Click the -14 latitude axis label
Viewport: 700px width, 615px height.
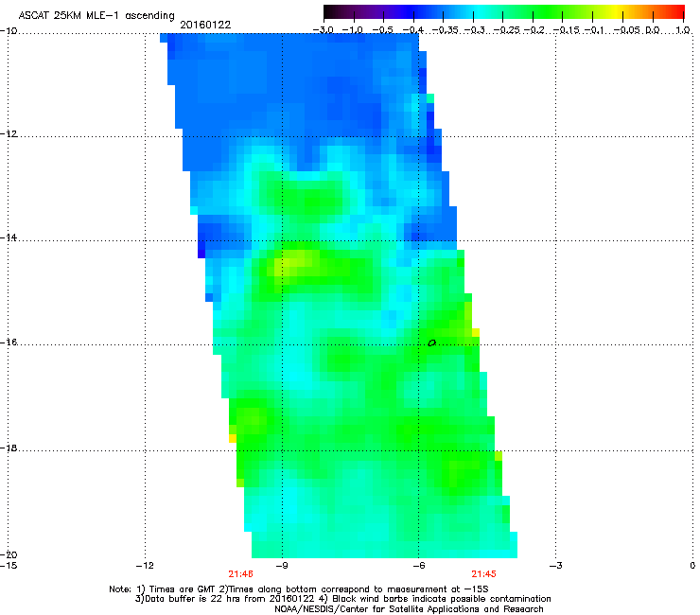click(x=9, y=237)
